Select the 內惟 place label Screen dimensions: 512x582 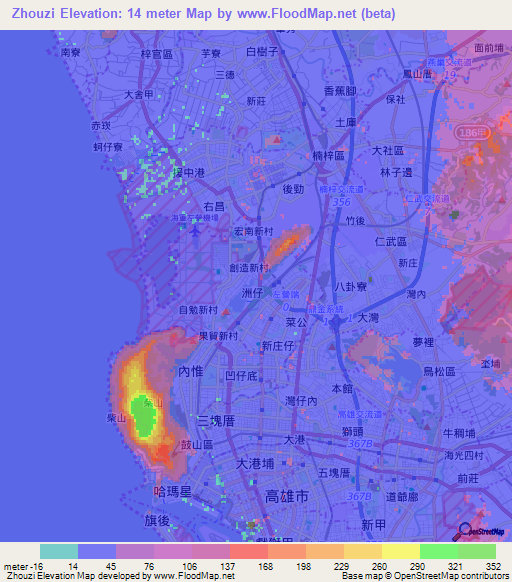(190, 371)
